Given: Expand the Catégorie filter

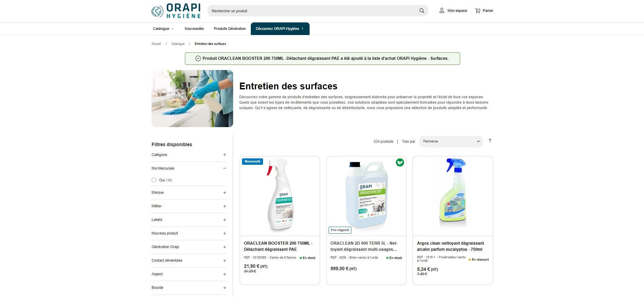Looking at the screenshot, I should click(225, 155).
